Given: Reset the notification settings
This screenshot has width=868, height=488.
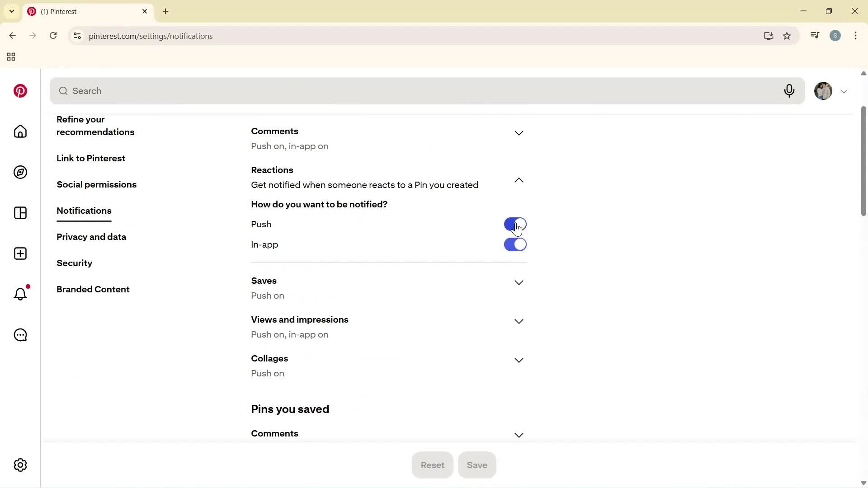Looking at the screenshot, I should 432,465.
